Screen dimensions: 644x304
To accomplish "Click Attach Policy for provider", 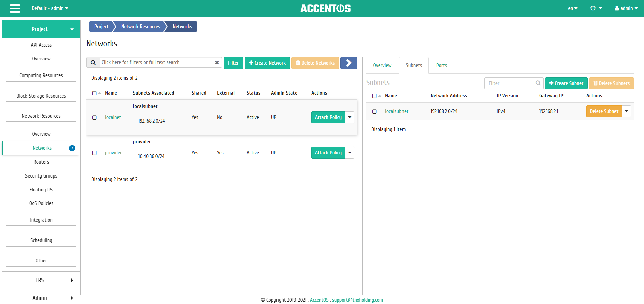I will pos(328,153).
